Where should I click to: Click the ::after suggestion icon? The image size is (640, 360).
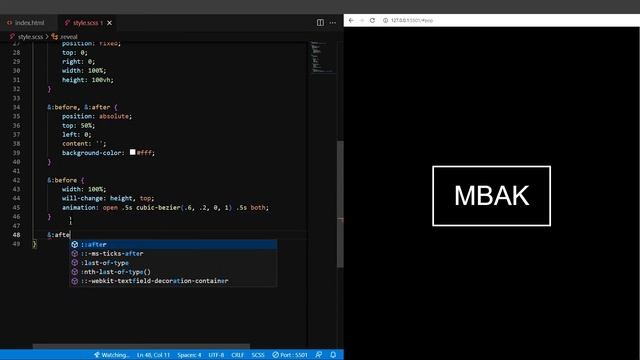pos(75,244)
